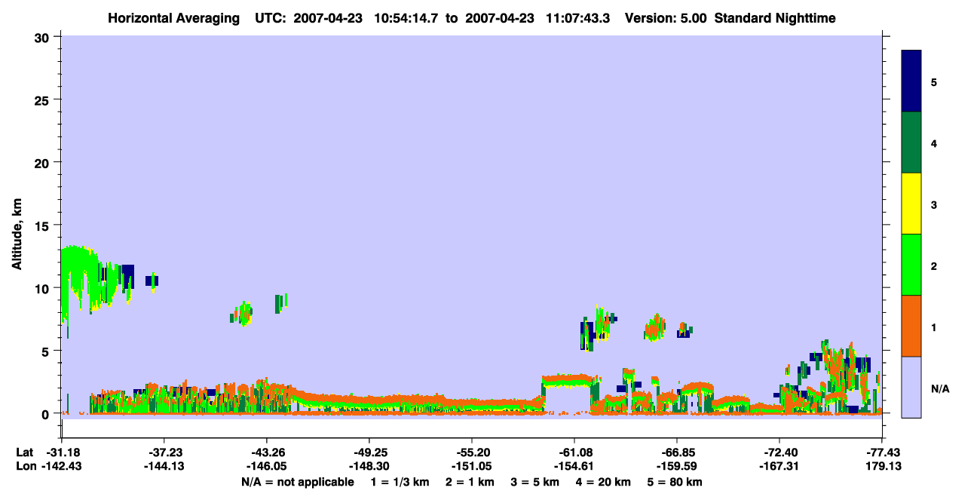Click the longitude value '-146.05'
Screen dimensions: 980x503
(x=266, y=467)
